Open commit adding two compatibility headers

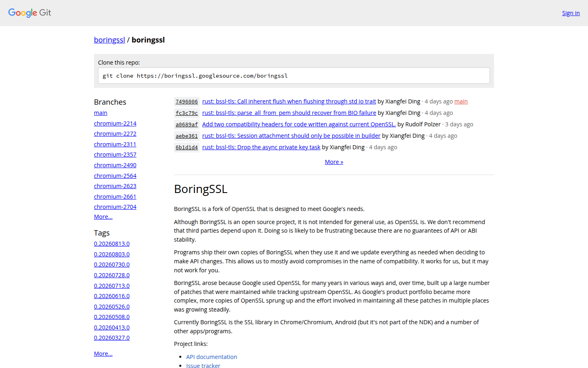(299, 124)
